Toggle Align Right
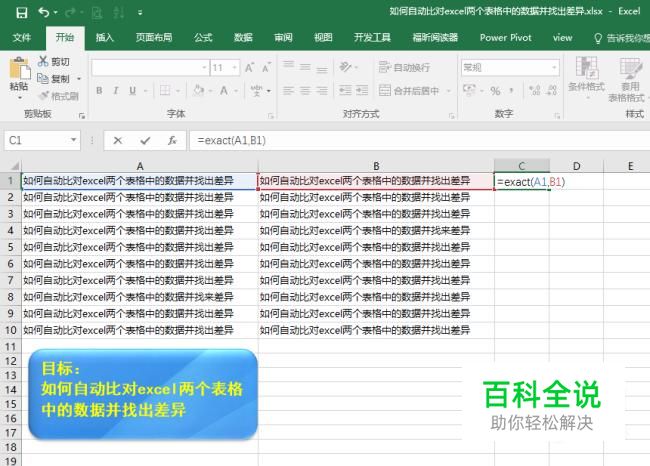Image resolution: width=650 pixels, height=466 pixels. click(x=322, y=90)
